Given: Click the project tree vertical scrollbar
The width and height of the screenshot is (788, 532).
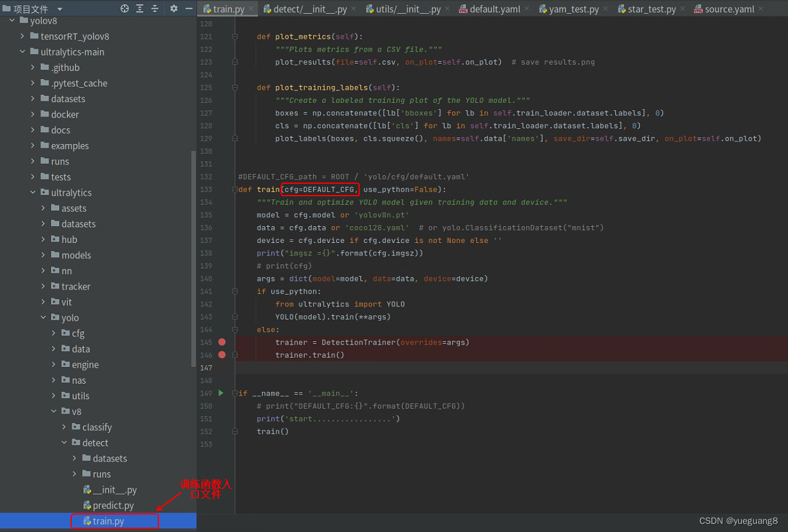Looking at the screenshot, I should 193,259.
